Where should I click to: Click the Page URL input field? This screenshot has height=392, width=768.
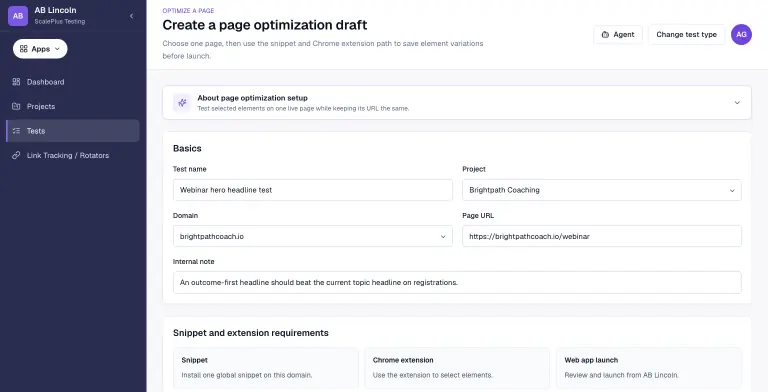601,236
